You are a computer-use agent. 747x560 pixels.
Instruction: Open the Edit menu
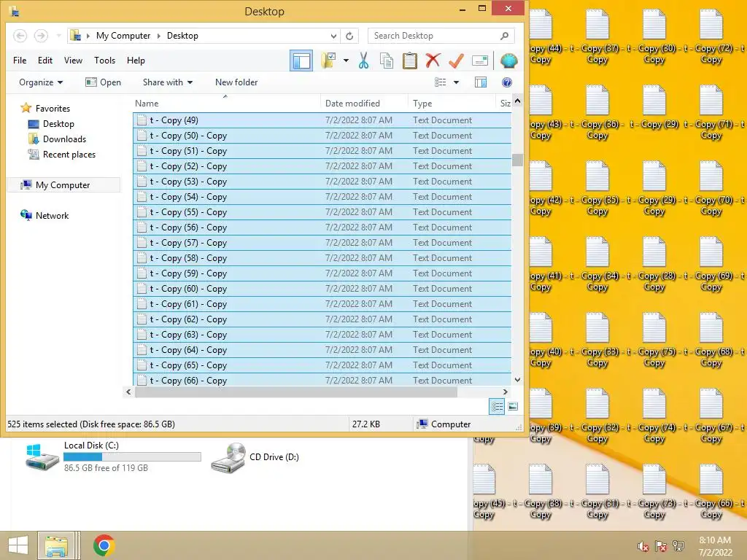point(45,61)
